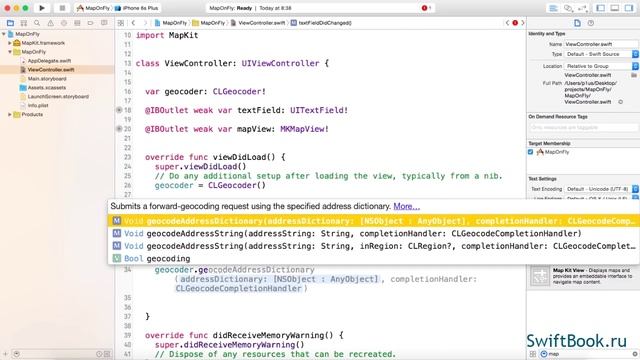Screen dimensions: 640x360
Task: Collapse the MapOnFly group folder
Action: click(10, 52)
